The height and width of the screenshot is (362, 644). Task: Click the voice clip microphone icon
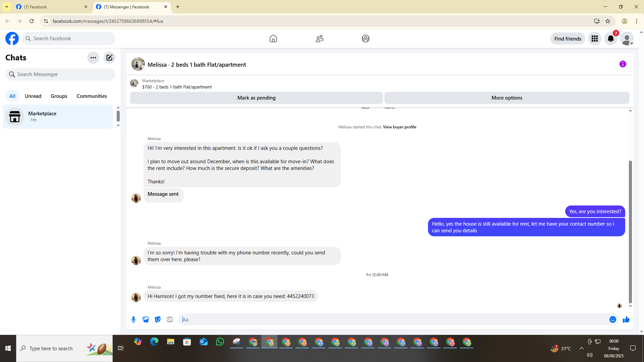click(133, 319)
